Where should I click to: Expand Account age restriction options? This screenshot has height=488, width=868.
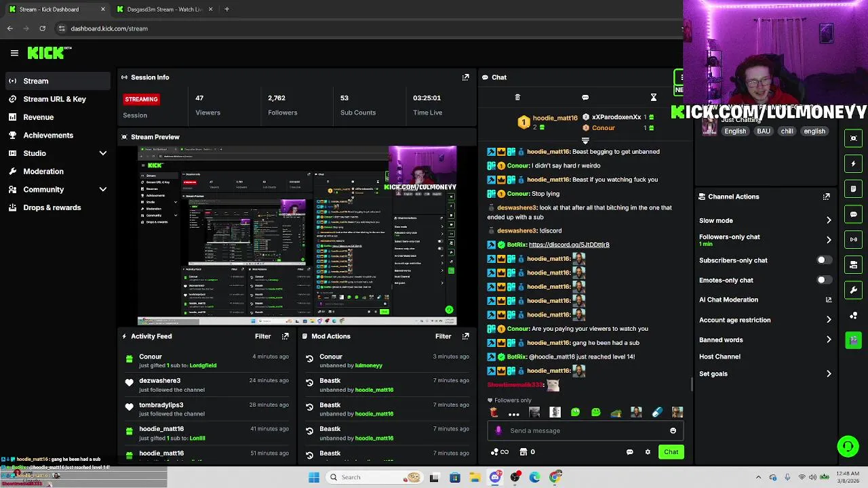[829, 320]
